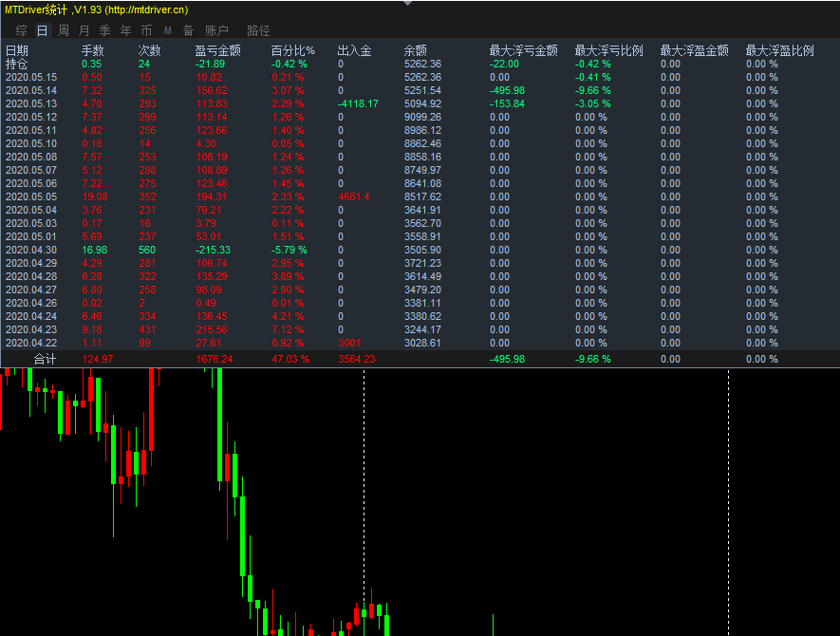Select the M tab
This screenshot has height=636, width=840.
point(168,30)
